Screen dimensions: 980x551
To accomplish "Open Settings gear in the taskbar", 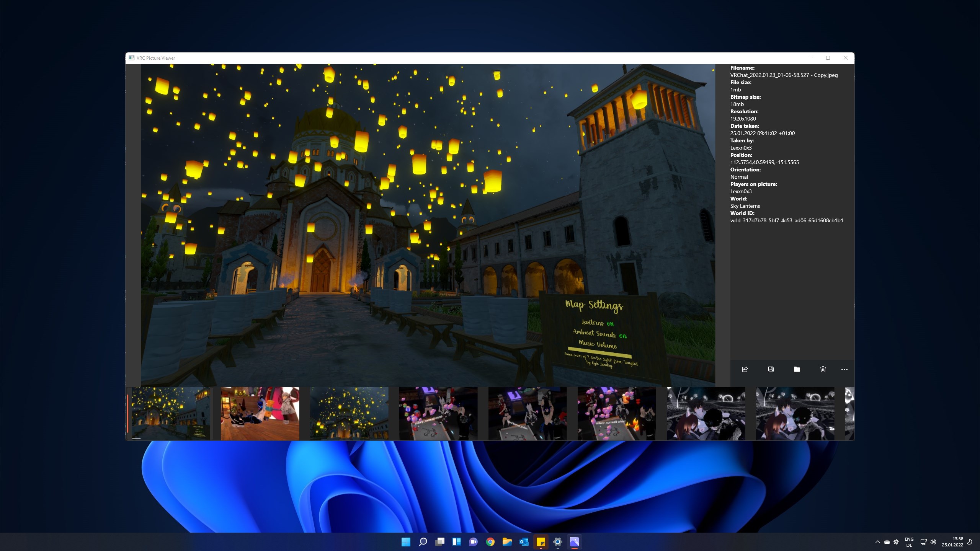I will (x=558, y=542).
